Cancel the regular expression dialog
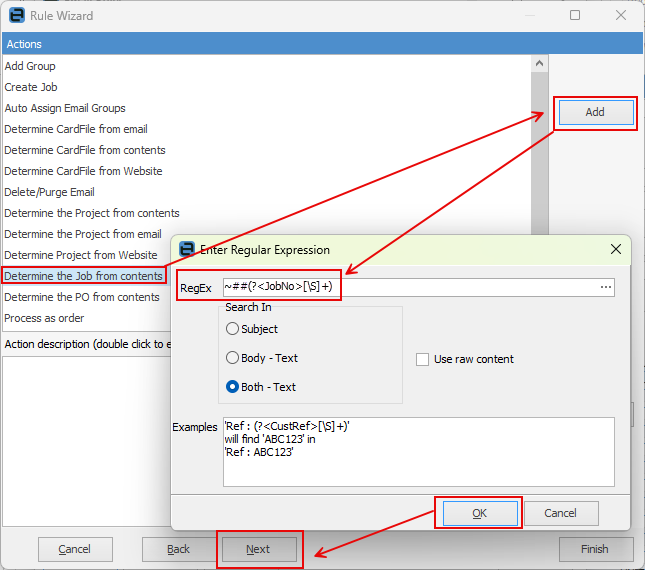 coord(561,513)
